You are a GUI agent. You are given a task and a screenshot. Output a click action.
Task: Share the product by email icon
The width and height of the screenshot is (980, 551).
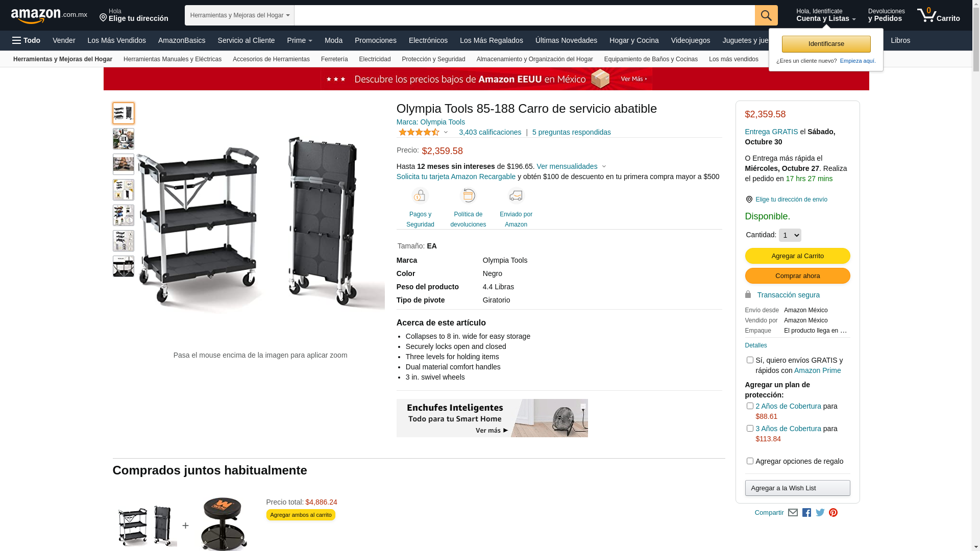[793, 513]
